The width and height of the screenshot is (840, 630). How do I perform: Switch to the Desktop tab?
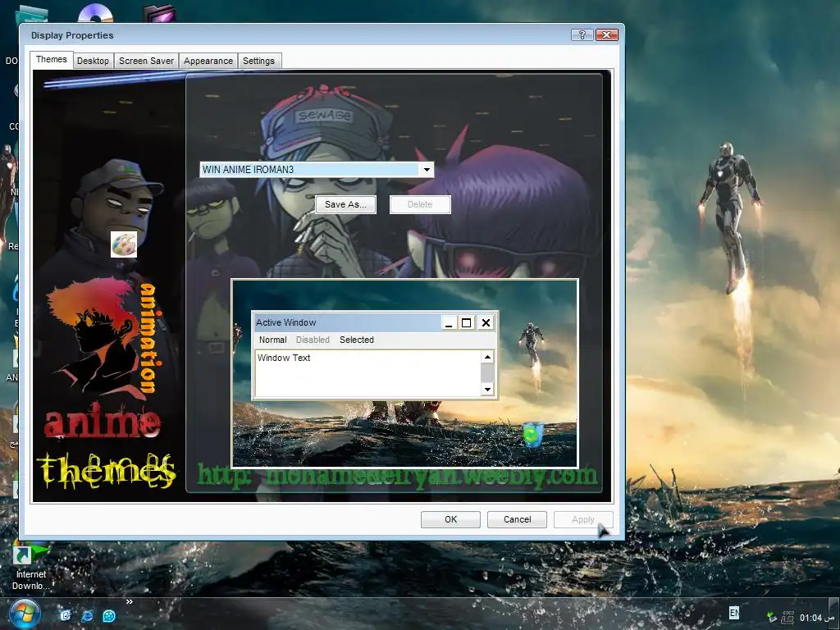[x=93, y=61]
